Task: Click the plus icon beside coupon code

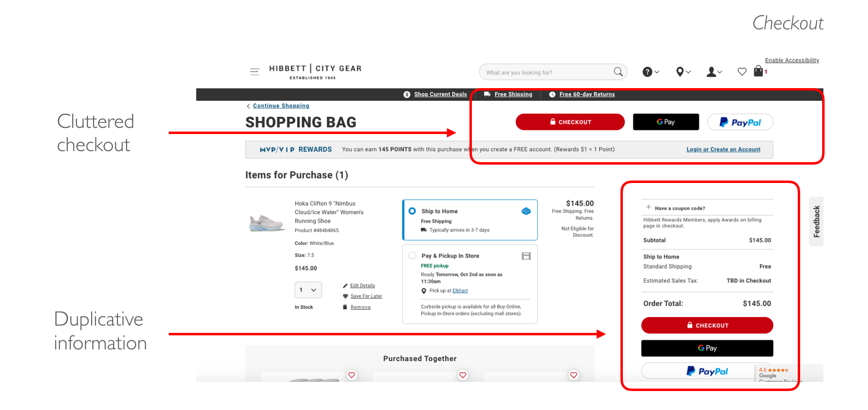Action: (x=649, y=207)
